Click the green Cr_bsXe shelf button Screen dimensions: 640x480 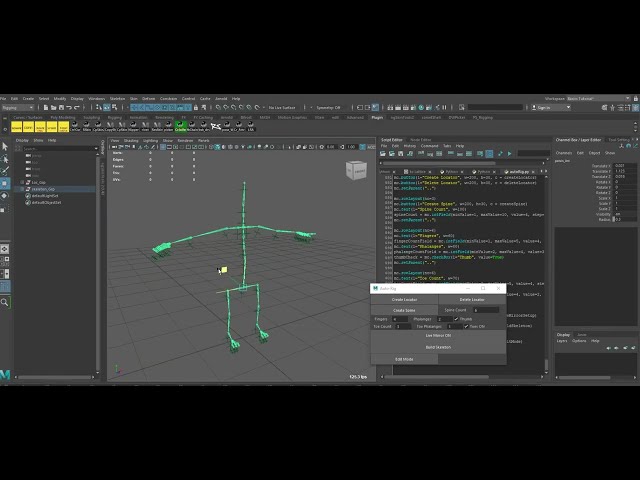pos(180,126)
